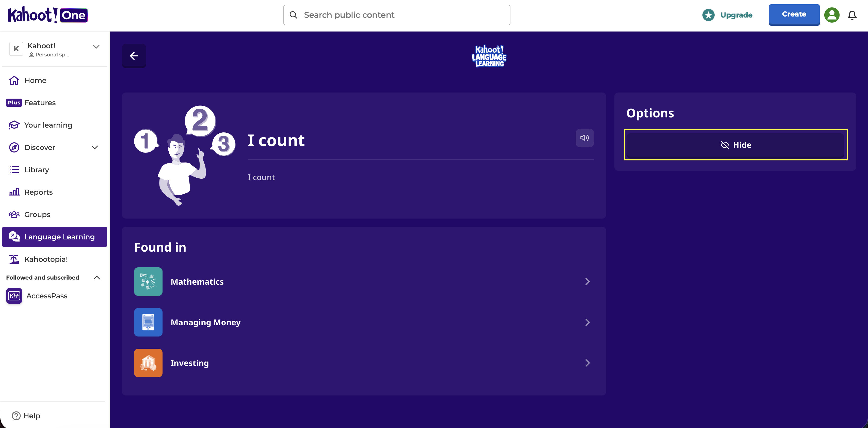Expand the Kahoot! workspace switcher chevron
The width and height of the screenshot is (868, 428).
point(96,47)
